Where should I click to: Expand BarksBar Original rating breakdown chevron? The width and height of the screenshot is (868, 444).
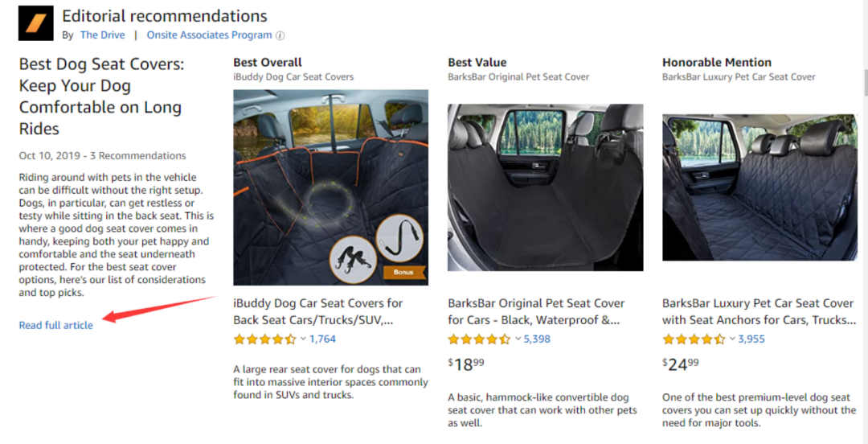pos(518,339)
